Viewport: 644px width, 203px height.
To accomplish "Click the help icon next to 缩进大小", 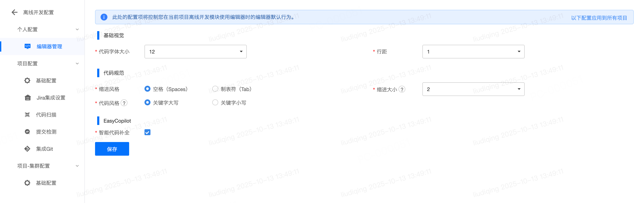I will (402, 89).
